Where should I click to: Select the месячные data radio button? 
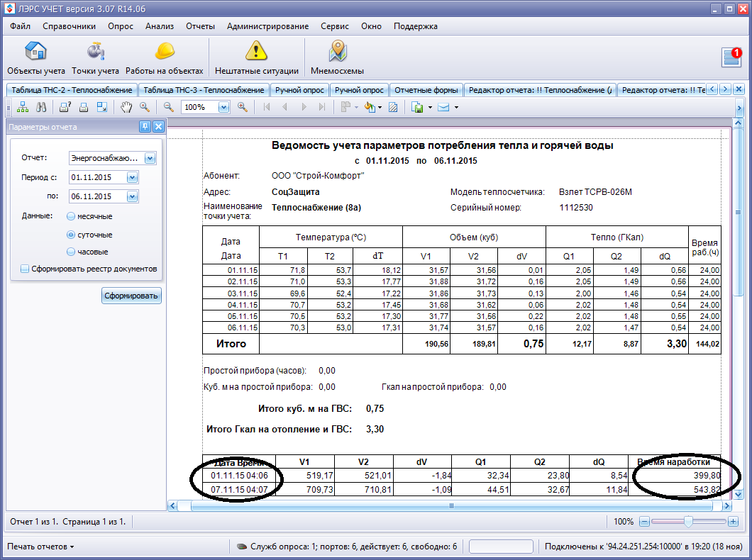pyautogui.click(x=71, y=216)
